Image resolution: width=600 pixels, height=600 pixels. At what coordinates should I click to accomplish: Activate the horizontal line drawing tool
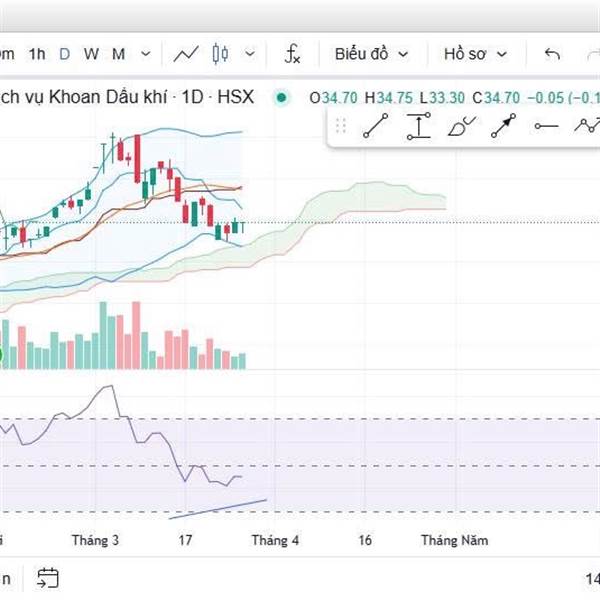tap(546, 126)
